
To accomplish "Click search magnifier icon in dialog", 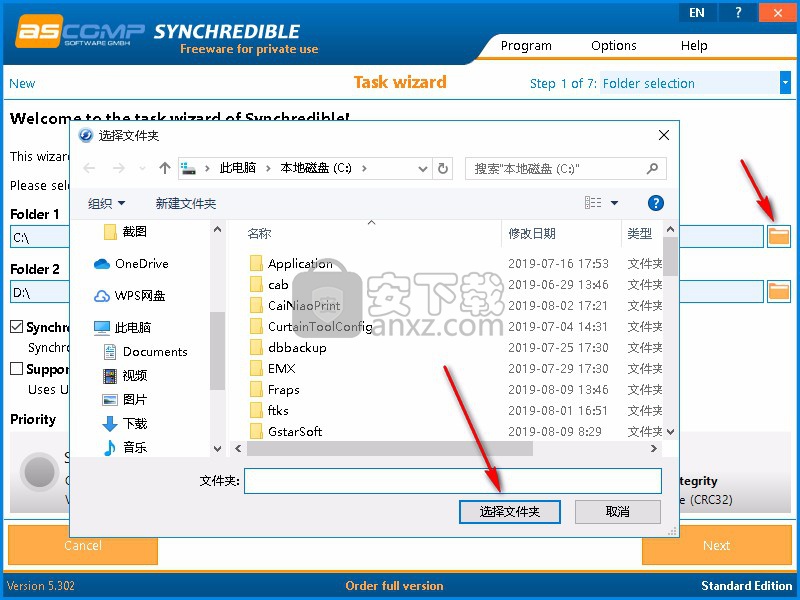I will [652, 168].
